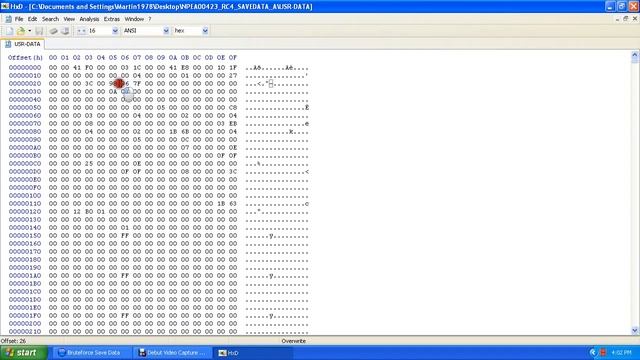This screenshot has height=360, width=640.
Task: Select byte EB in row 00000070
Action: click(x=233, y=123)
